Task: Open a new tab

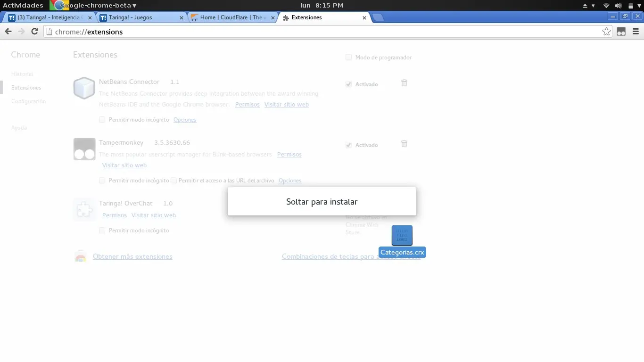Action: pyautogui.click(x=378, y=18)
